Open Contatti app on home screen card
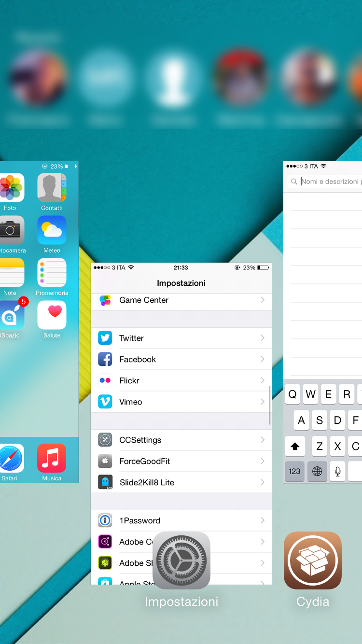 pyautogui.click(x=52, y=187)
